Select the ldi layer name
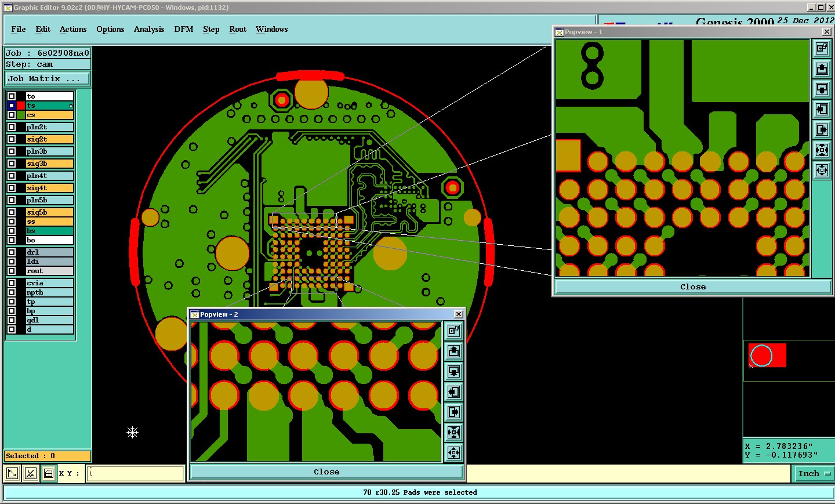 click(x=50, y=262)
